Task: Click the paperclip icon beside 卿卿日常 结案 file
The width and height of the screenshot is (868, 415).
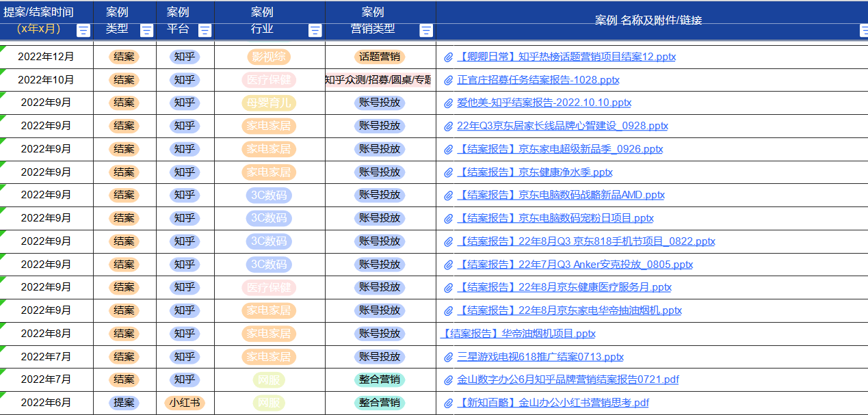Action: (x=447, y=57)
